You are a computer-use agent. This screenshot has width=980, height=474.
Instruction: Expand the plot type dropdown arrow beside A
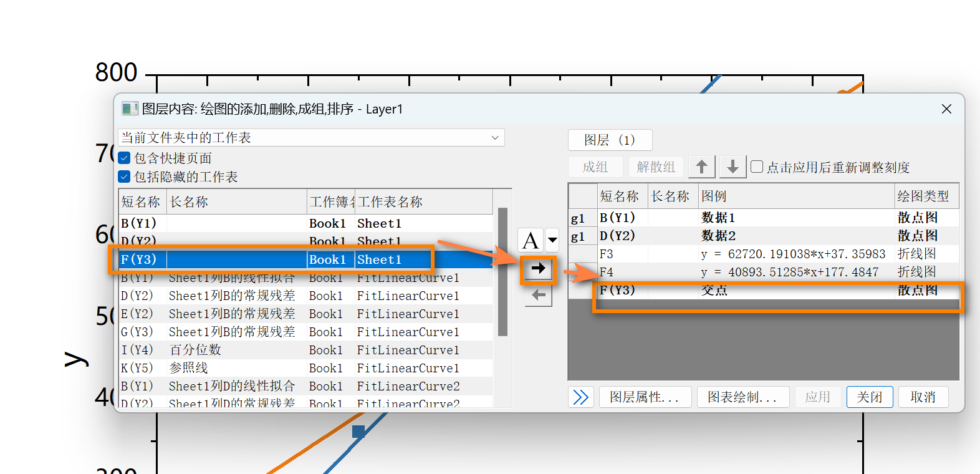point(552,240)
